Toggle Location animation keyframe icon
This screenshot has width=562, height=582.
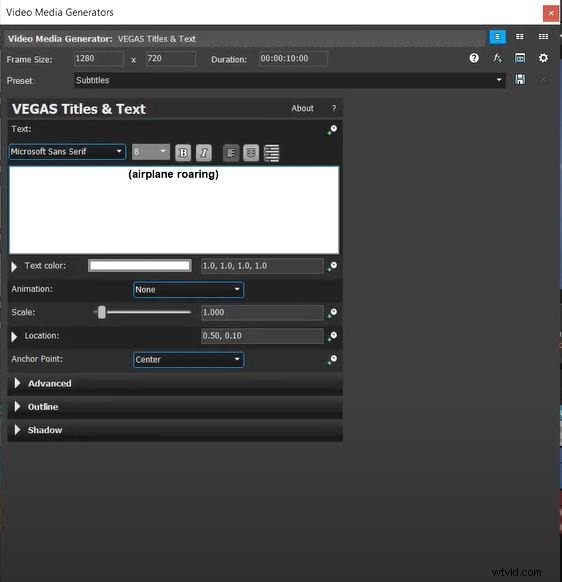(x=332, y=336)
